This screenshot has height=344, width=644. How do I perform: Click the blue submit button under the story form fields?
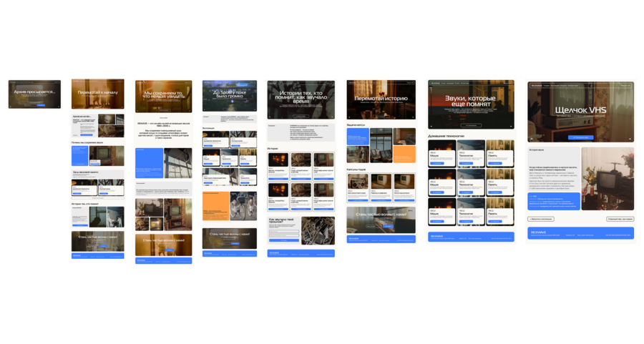284,240
